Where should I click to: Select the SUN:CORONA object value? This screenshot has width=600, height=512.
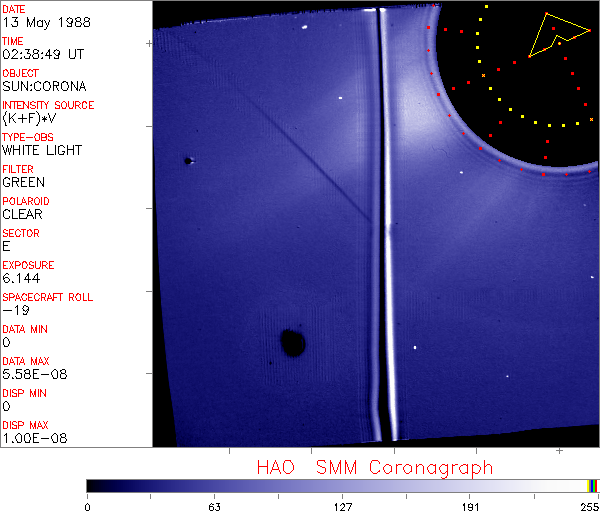[x=44, y=86]
